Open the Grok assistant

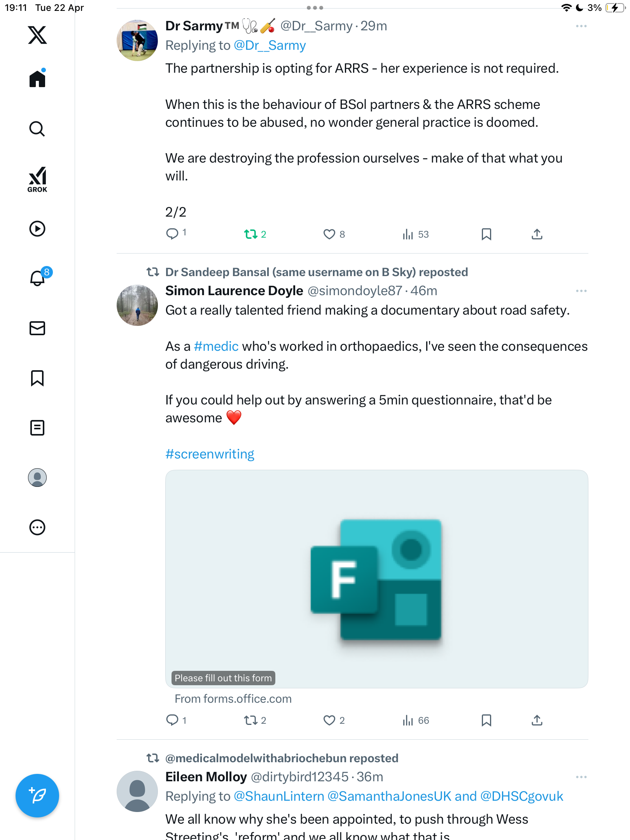pyautogui.click(x=37, y=180)
